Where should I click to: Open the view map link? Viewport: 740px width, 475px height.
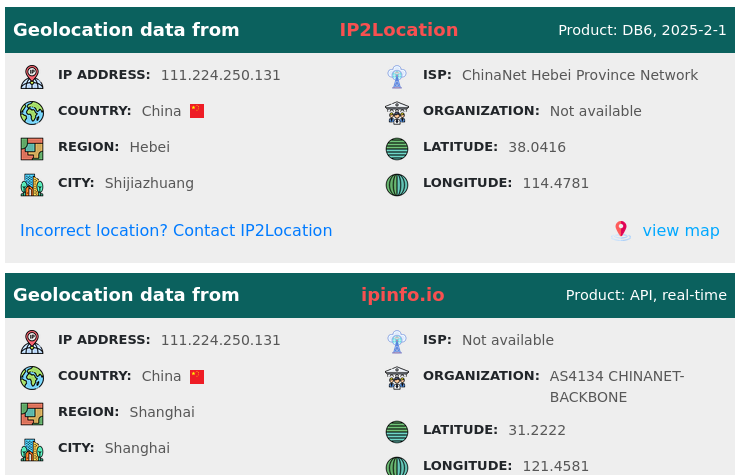pyautogui.click(x=680, y=231)
